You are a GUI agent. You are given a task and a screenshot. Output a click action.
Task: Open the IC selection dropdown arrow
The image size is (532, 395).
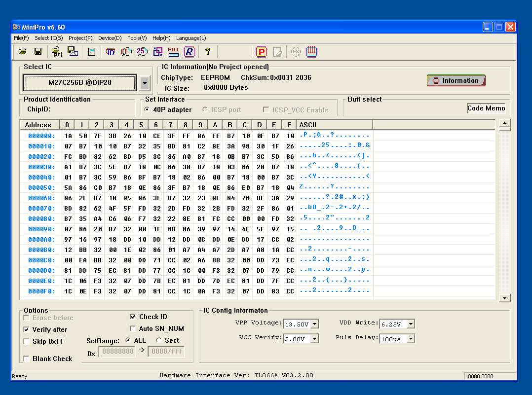tap(144, 83)
